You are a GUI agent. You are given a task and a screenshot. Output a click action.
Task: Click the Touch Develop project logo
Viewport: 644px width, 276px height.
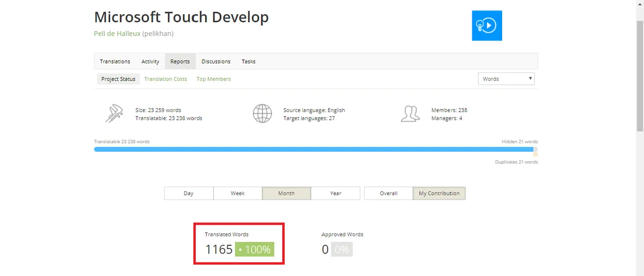(x=487, y=26)
